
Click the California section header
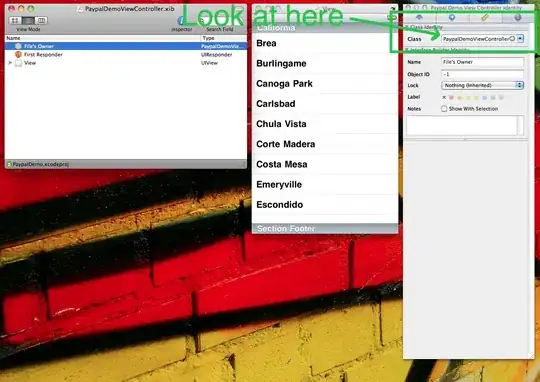click(x=325, y=28)
